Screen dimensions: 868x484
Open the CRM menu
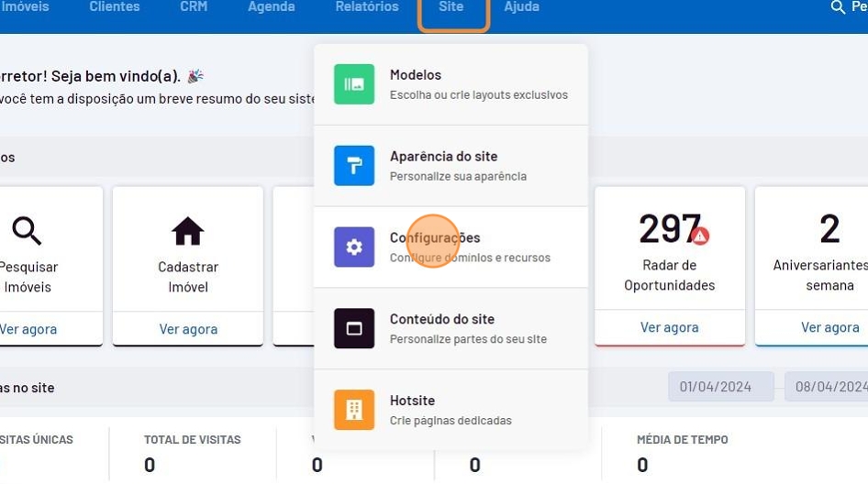click(194, 7)
